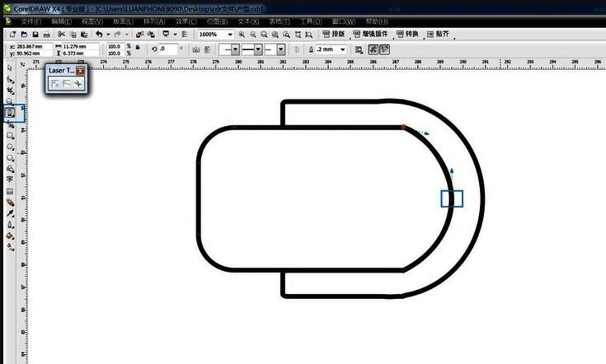Choose the Text tool in toolbox
The width and height of the screenshot is (606, 364).
click(10, 179)
